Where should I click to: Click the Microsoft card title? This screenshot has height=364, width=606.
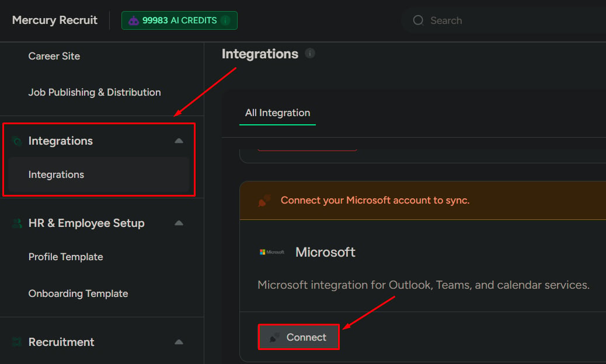pos(325,252)
